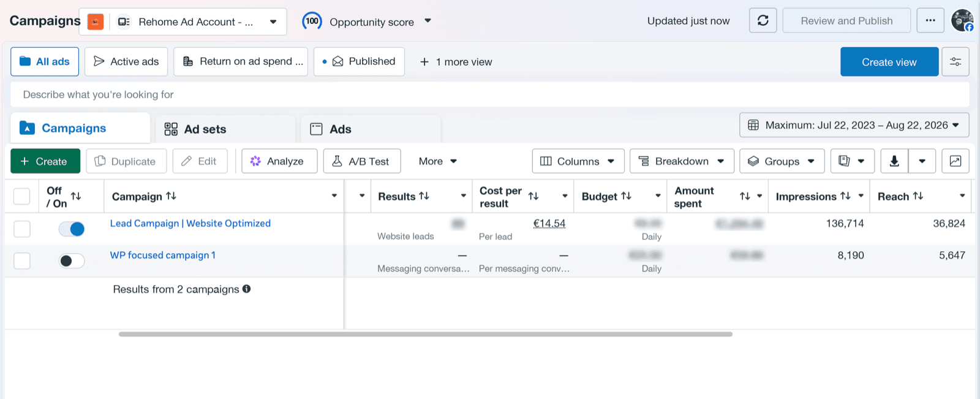Click the orange ad account logo icon
Image resolution: width=980 pixels, height=399 pixels.
click(x=96, y=22)
